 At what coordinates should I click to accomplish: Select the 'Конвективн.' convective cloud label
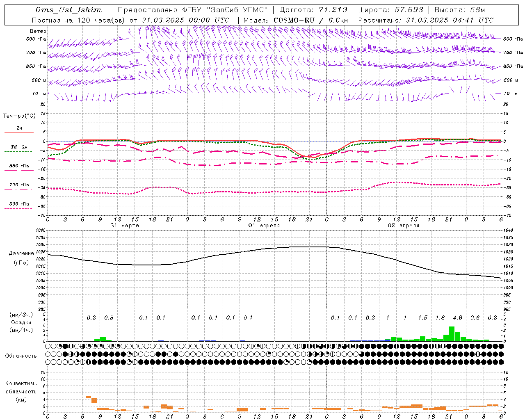21,383
